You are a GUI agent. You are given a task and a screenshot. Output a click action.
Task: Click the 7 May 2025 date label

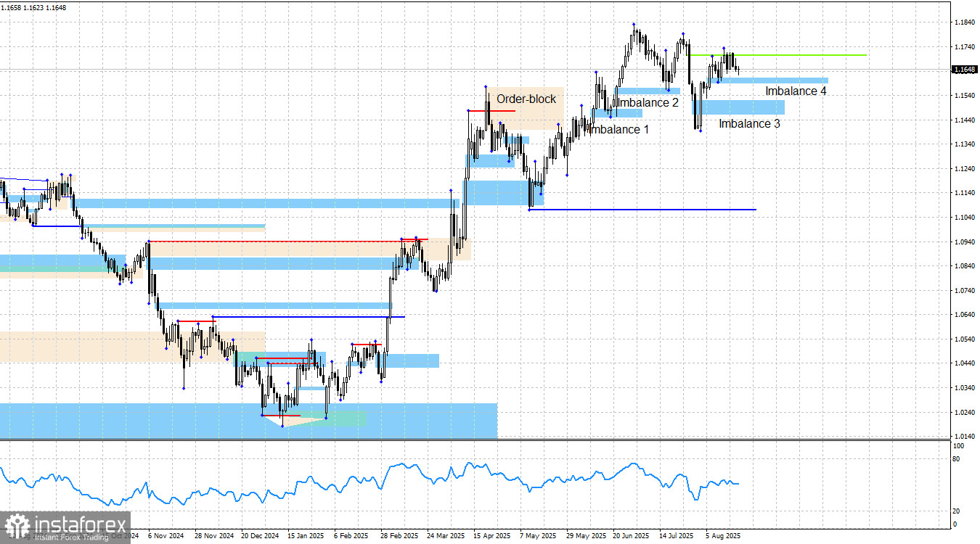pyautogui.click(x=538, y=537)
